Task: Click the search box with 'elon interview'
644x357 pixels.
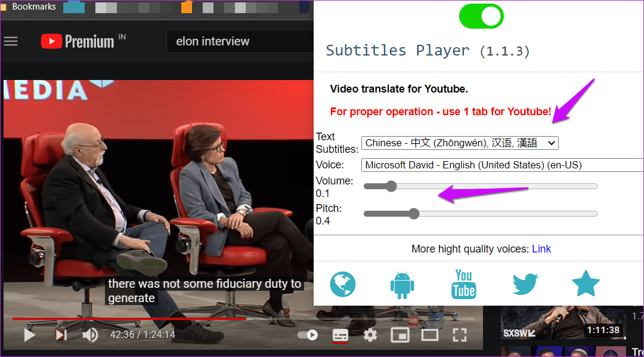Action: tap(240, 41)
